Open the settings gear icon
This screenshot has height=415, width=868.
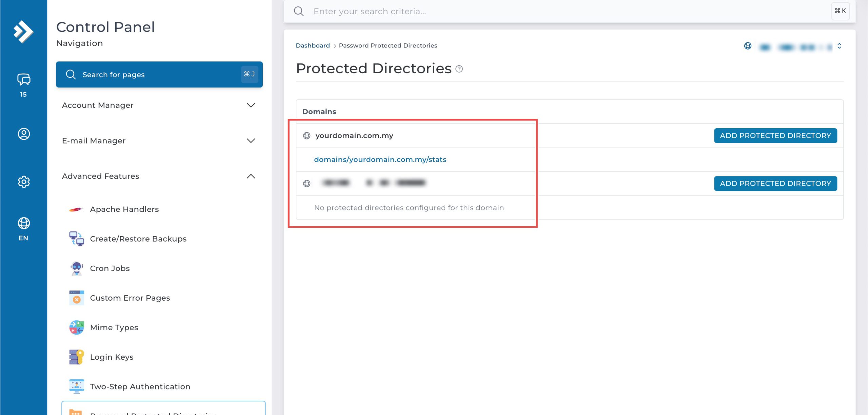point(23,182)
